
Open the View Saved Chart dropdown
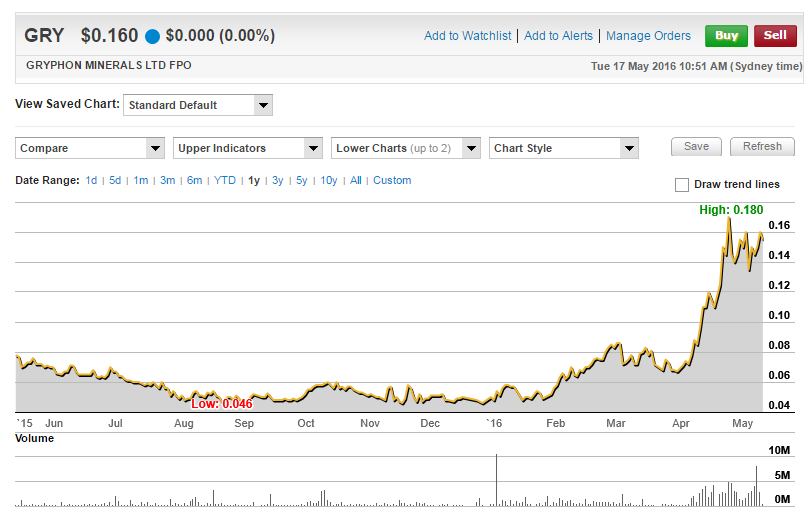coord(198,105)
